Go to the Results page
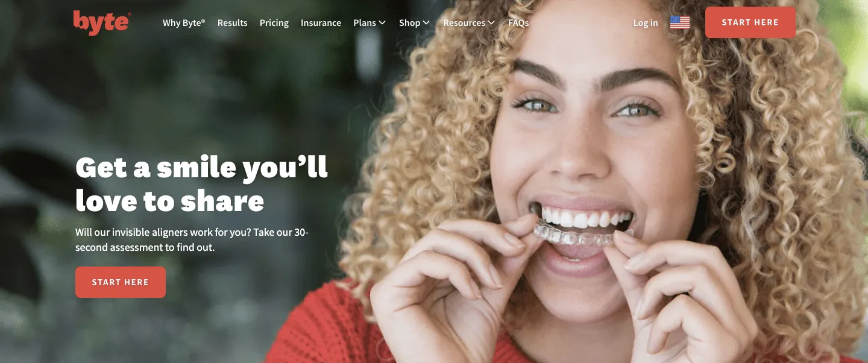Screen dimensions: 868x363 coord(233,23)
